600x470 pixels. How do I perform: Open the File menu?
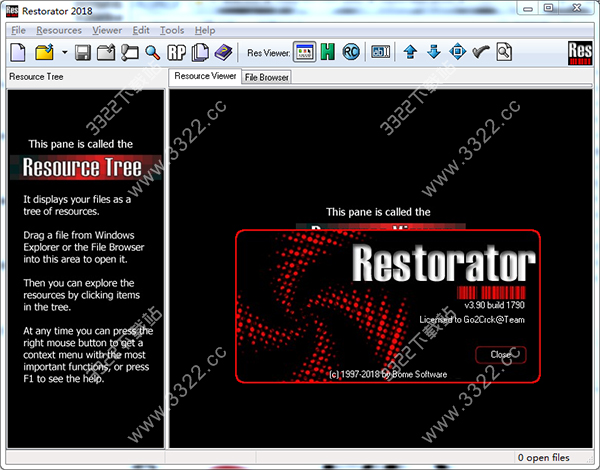(x=19, y=30)
